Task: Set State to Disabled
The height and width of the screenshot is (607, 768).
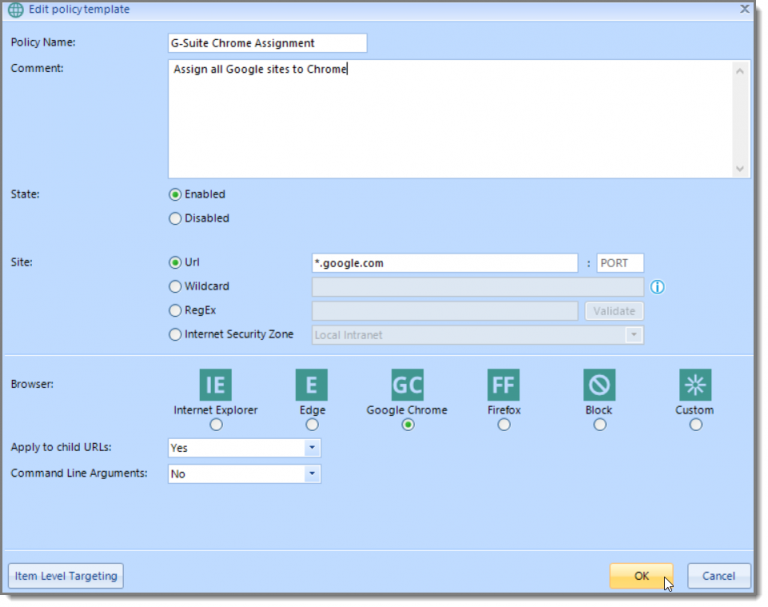Action: (x=176, y=219)
